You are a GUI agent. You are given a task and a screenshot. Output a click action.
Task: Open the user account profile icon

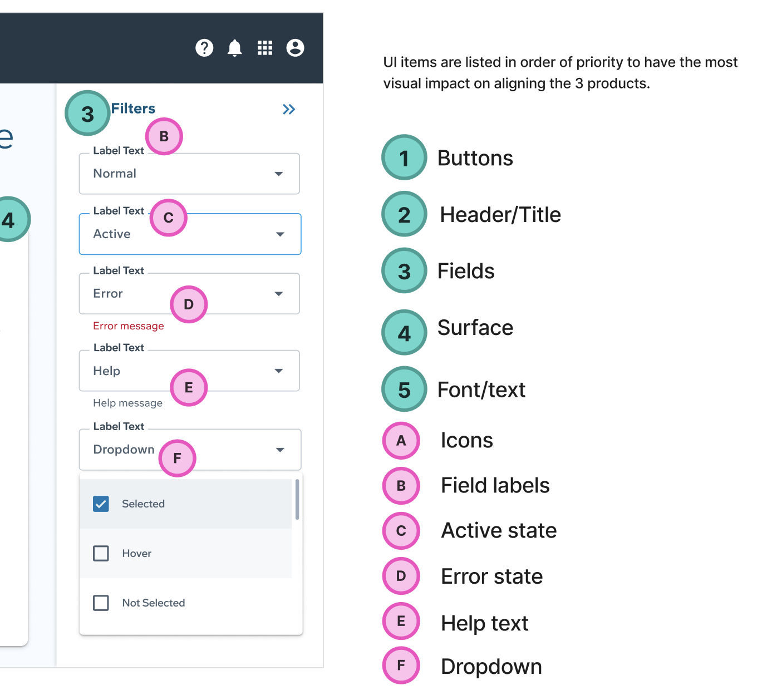click(x=295, y=48)
